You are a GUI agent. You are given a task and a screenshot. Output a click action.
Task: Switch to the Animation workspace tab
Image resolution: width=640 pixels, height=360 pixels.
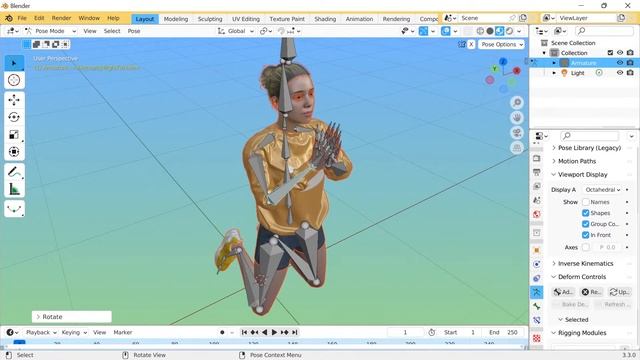(359, 19)
